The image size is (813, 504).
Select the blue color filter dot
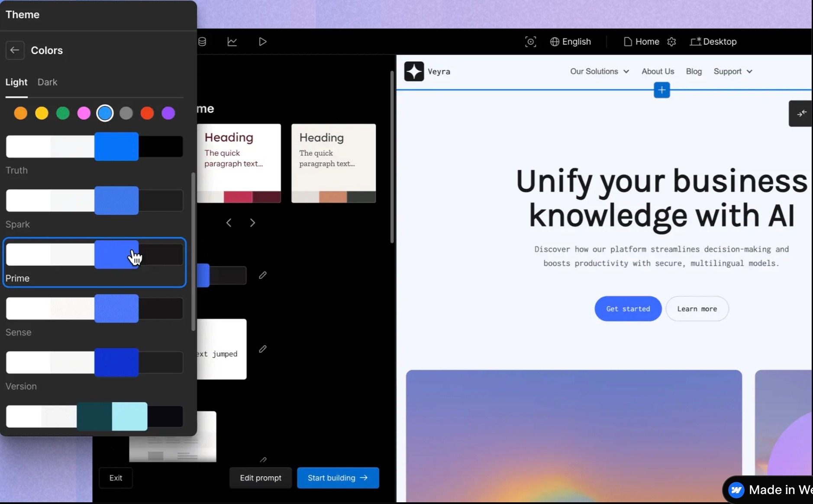tap(105, 113)
